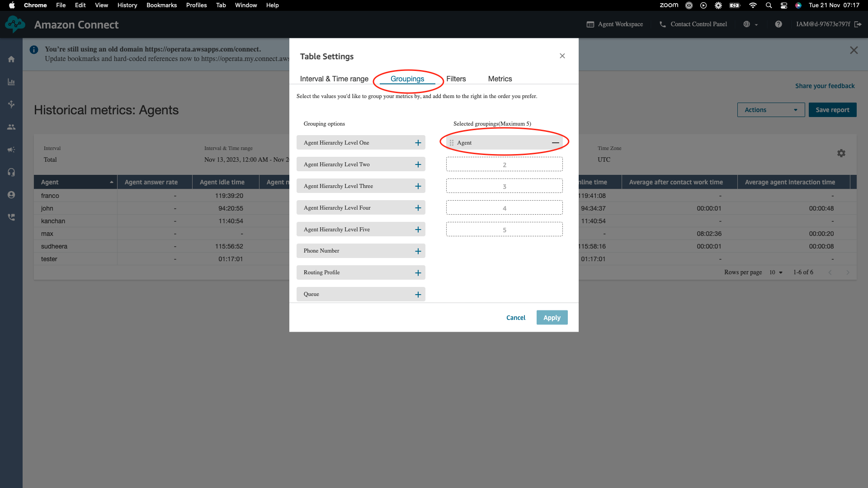Select the Groupings tab
Viewport: 868px width, 488px height.
coord(407,79)
